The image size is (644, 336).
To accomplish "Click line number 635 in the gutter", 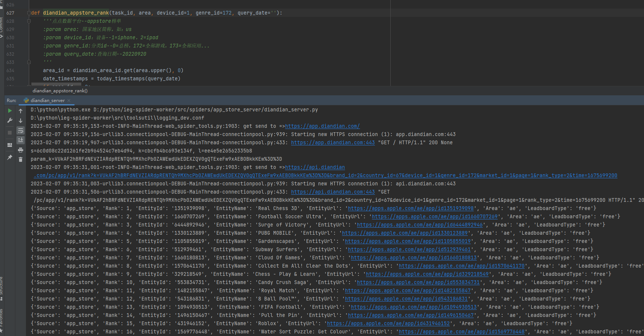I will [x=10, y=79].
